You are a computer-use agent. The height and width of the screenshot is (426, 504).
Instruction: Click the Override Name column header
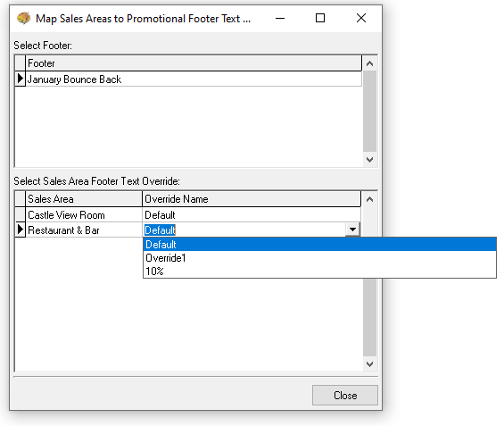pyautogui.click(x=252, y=199)
